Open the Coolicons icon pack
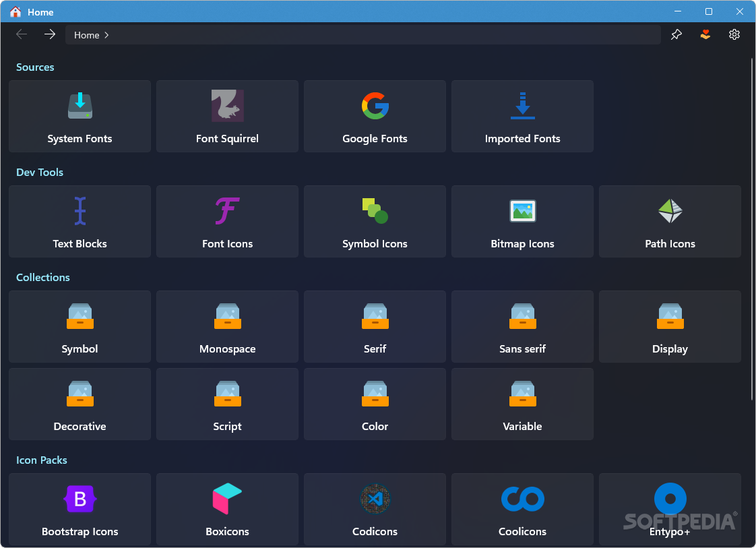 (522, 510)
